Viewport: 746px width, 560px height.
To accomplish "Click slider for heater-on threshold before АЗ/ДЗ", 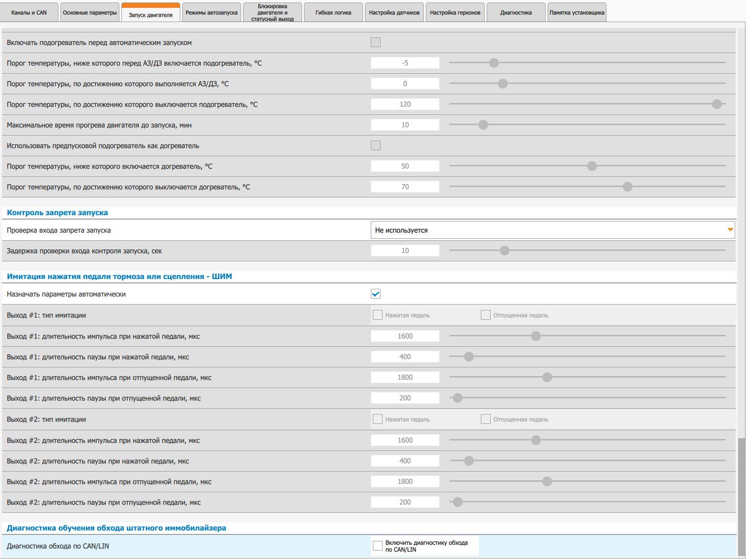I will tap(587, 63).
